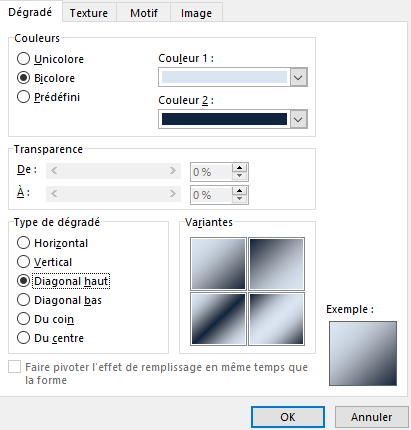Click left arrow of 'À' transparency slider
The image size is (411, 430).
tap(54, 194)
